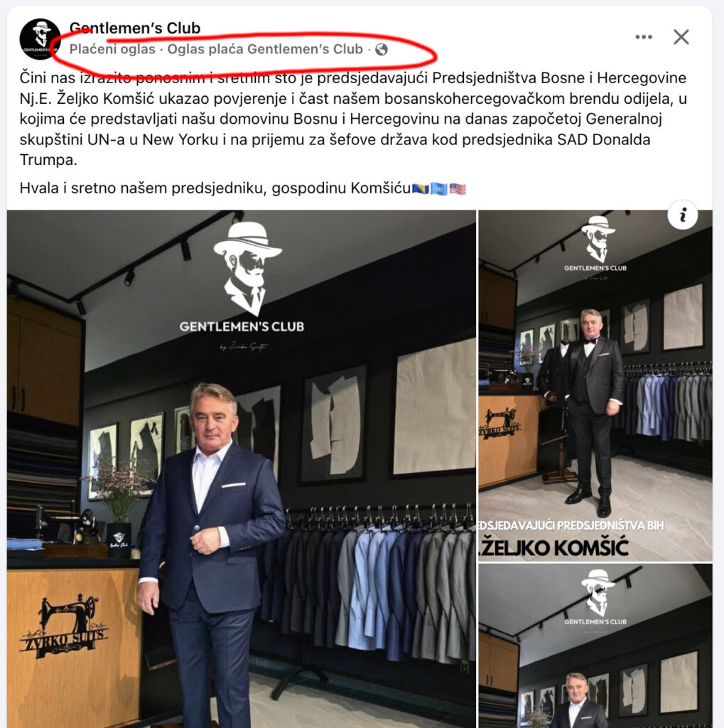Viewport: 724px width, 728px height.
Task: Click "Oglas plaća Gentlemen's Club" disclaimer text
Action: (x=265, y=49)
